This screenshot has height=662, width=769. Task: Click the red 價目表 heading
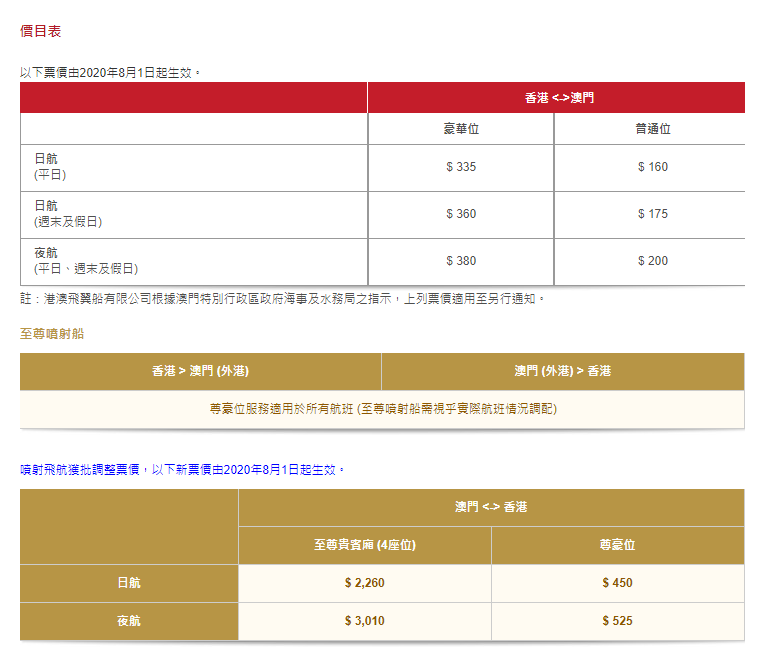(x=41, y=31)
